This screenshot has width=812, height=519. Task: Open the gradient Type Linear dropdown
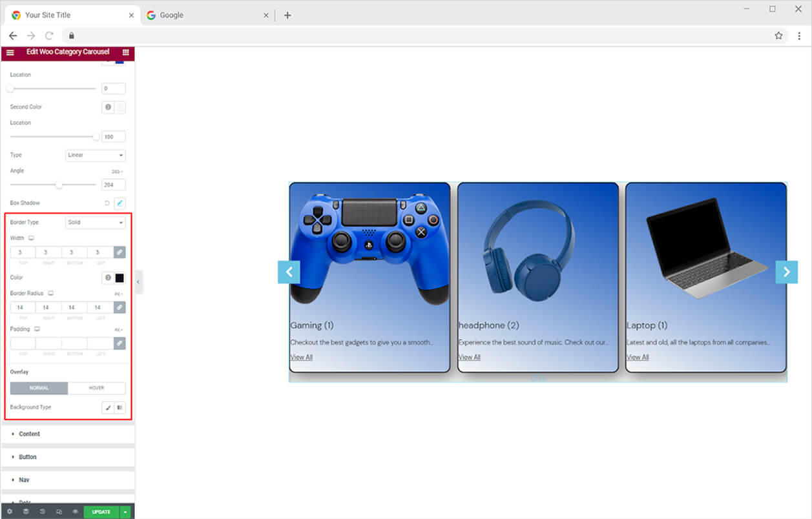pyautogui.click(x=96, y=155)
